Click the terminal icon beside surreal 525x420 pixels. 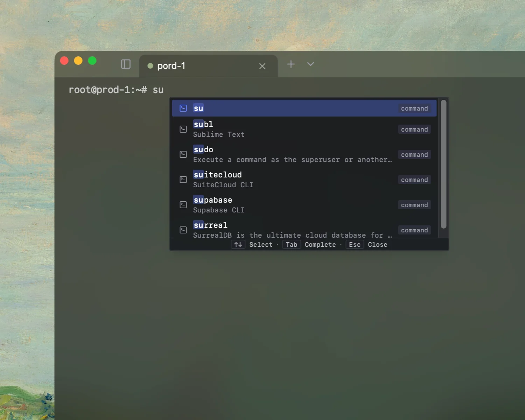point(183,230)
